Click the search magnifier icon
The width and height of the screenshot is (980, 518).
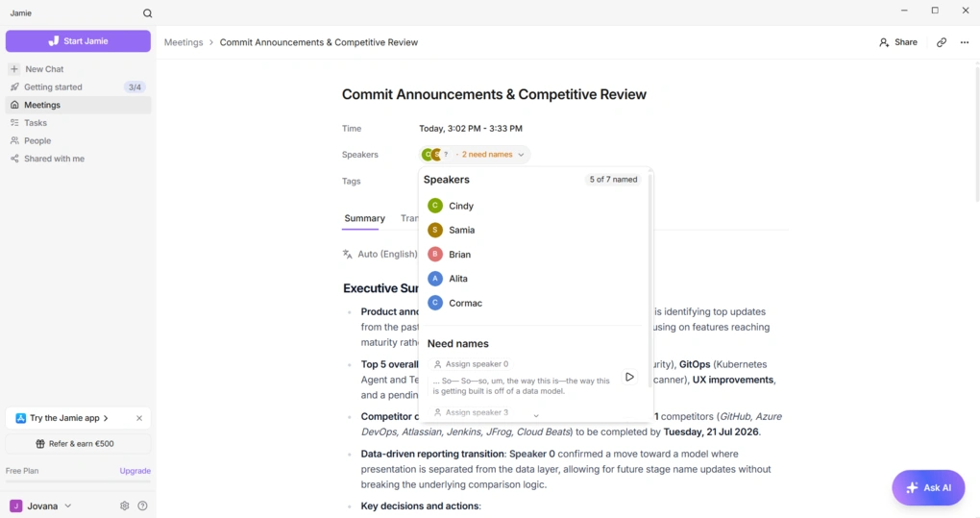coord(148,13)
